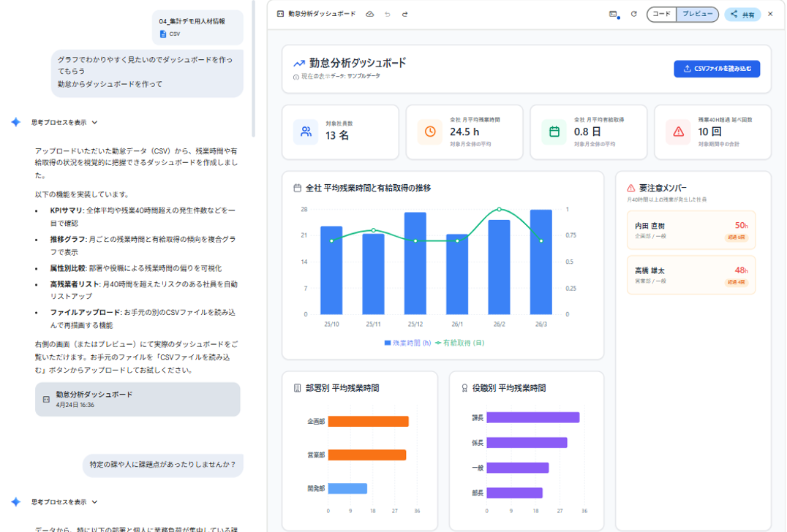This screenshot has height=532, width=787.
Task: Open the 内田 直樹 member card
Action: 691,230
